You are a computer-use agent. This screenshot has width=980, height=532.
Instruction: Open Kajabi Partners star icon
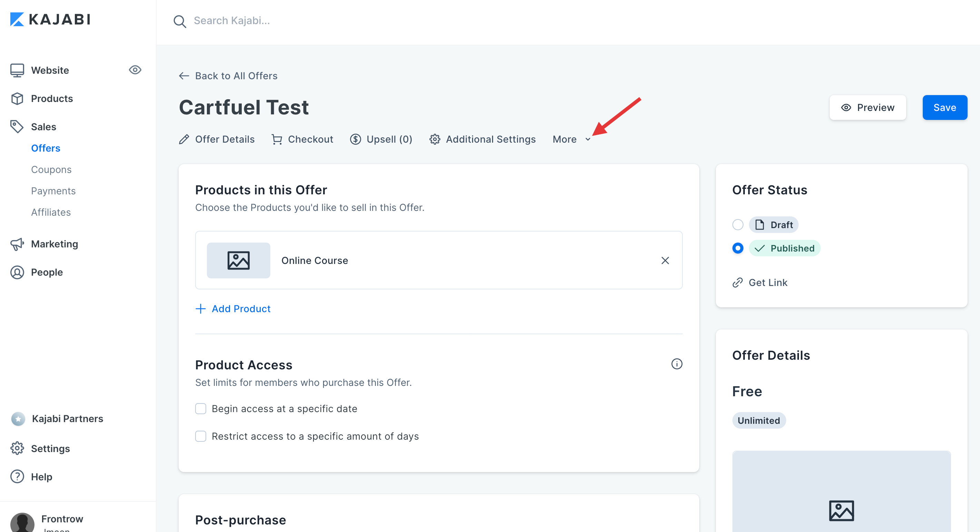pyautogui.click(x=18, y=419)
